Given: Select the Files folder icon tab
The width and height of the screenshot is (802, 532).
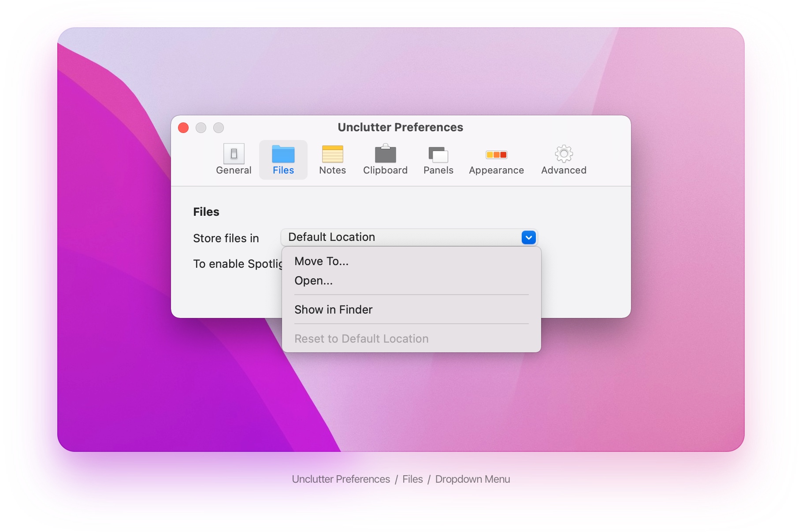Looking at the screenshot, I should pos(283,159).
